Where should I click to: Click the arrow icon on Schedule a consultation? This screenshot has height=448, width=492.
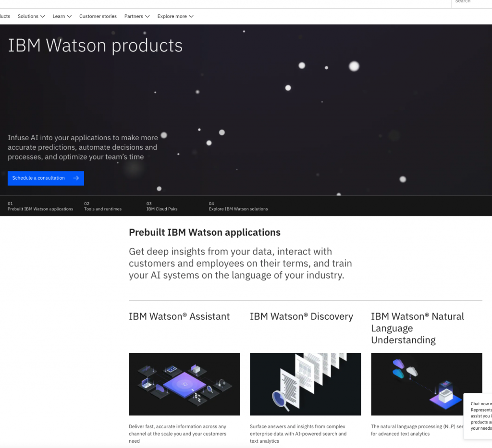coord(76,178)
